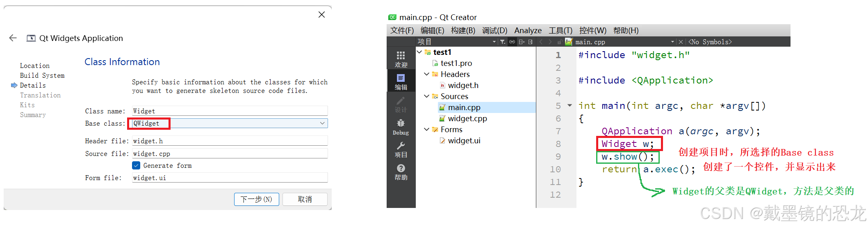This screenshot has height=228, width=868.
Task: Open the Debug mode in the sidebar
Action: click(x=401, y=127)
